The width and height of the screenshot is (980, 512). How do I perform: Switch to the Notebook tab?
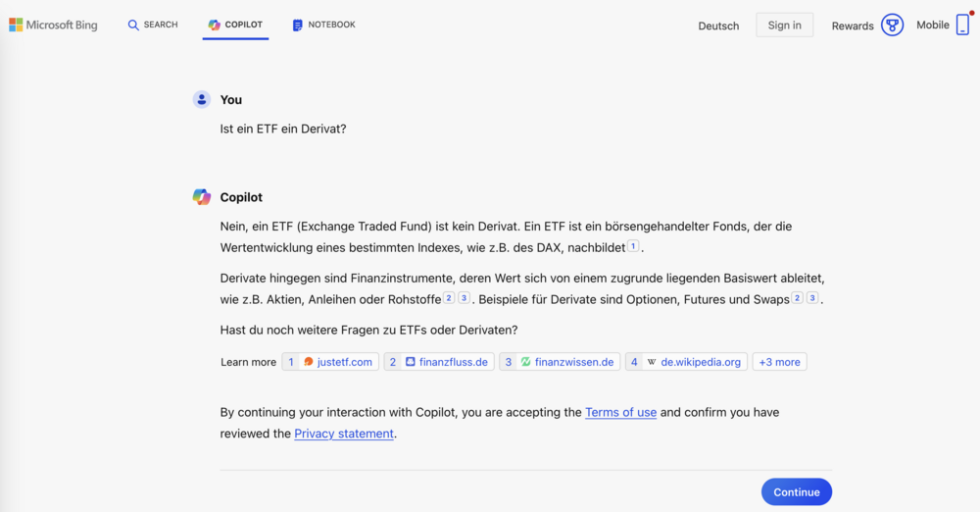[x=324, y=26]
